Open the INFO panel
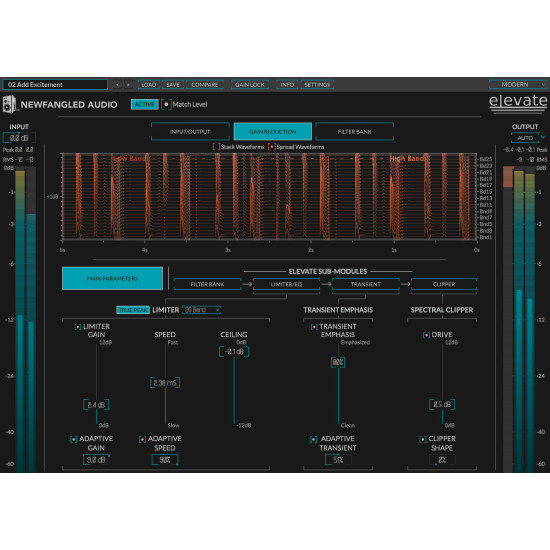 click(x=287, y=85)
